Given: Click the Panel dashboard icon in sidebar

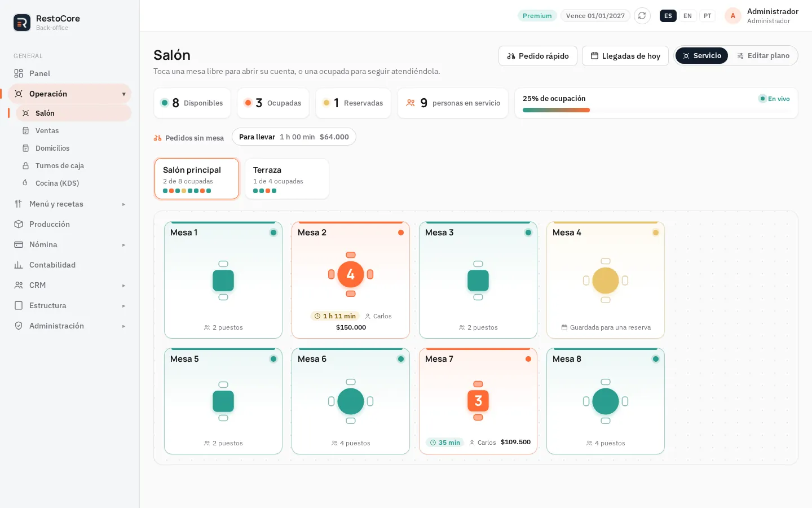Looking at the screenshot, I should [19, 73].
